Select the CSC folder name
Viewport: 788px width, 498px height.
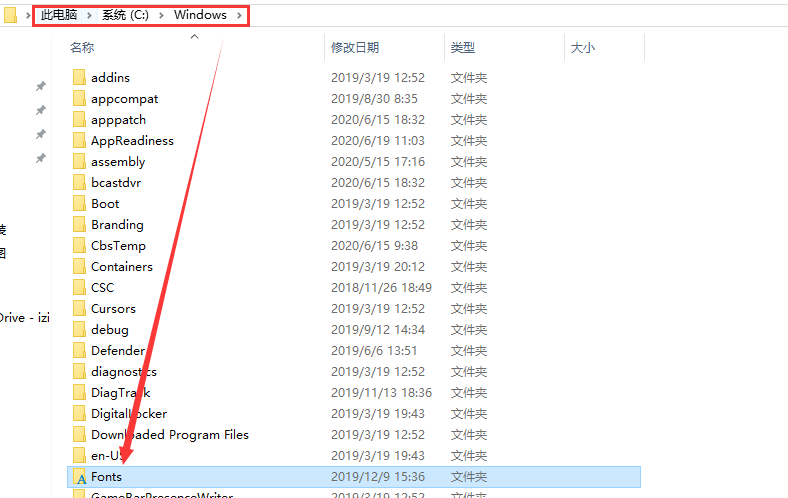103,287
